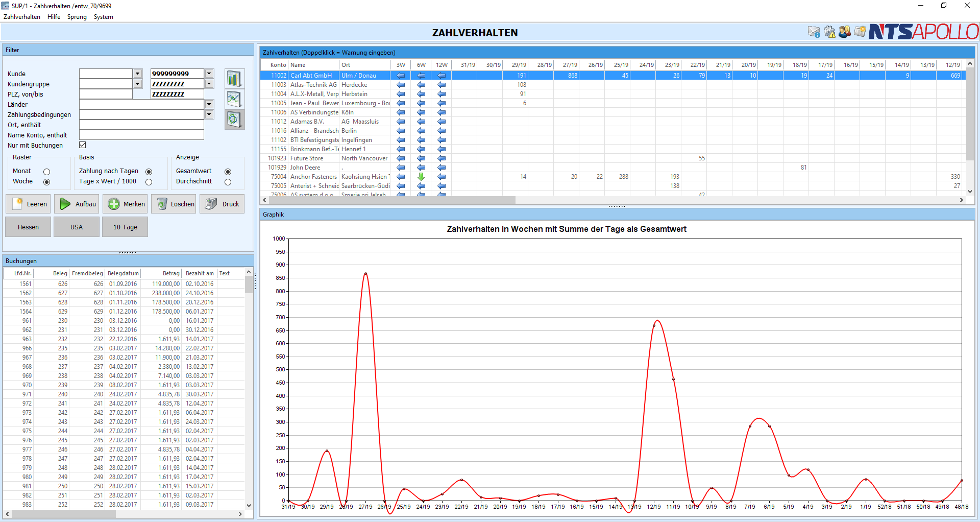Open the Hilfe menu
This screenshot has height=522, width=980.
pyautogui.click(x=54, y=17)
